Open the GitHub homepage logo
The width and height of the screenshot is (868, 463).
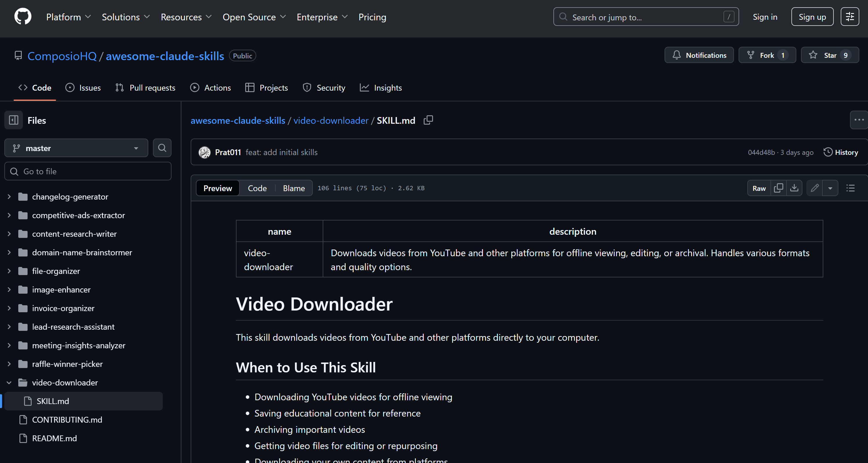(x=22, y=16)
